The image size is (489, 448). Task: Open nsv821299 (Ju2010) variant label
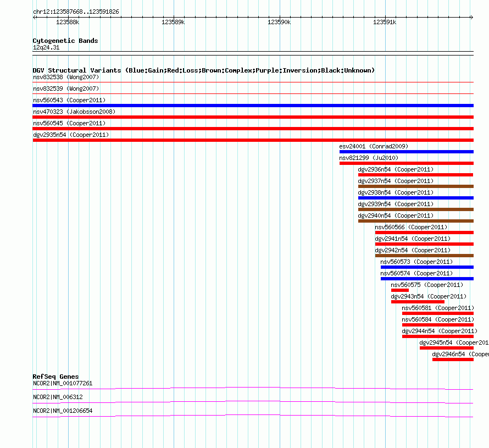tap(369, 158)
